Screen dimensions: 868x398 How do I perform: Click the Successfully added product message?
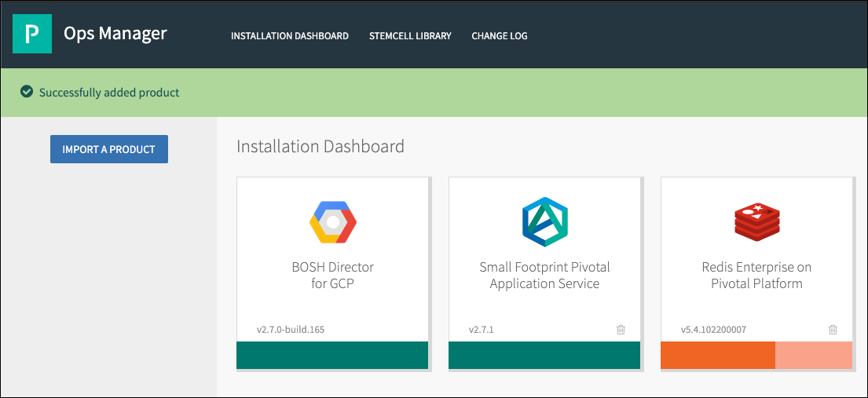109,93
